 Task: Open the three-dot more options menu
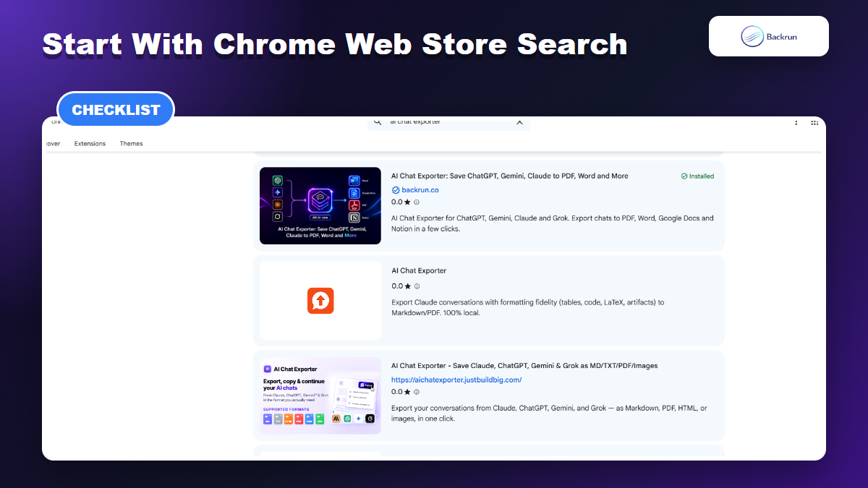coord(796,123)
